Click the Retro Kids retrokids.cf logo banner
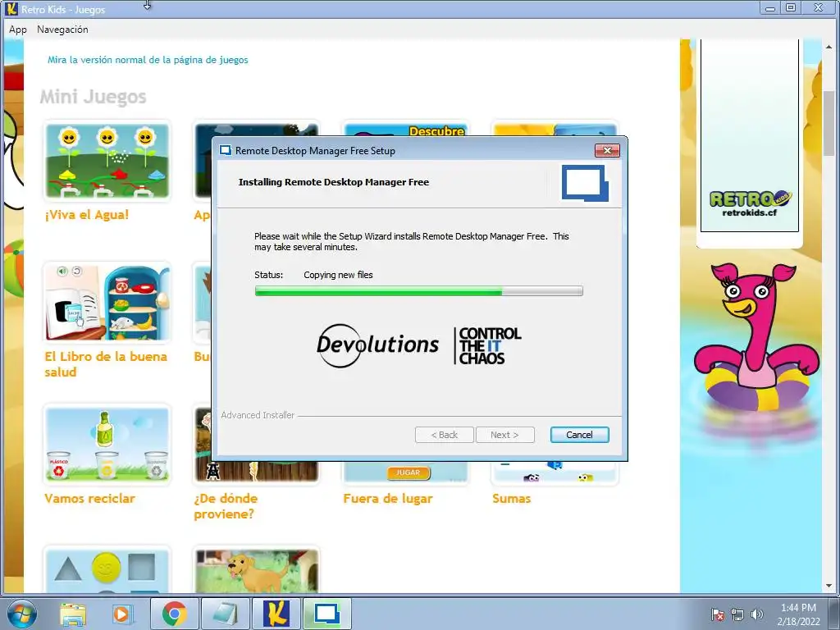The image size is (840, 630). [x=750, y=204]
